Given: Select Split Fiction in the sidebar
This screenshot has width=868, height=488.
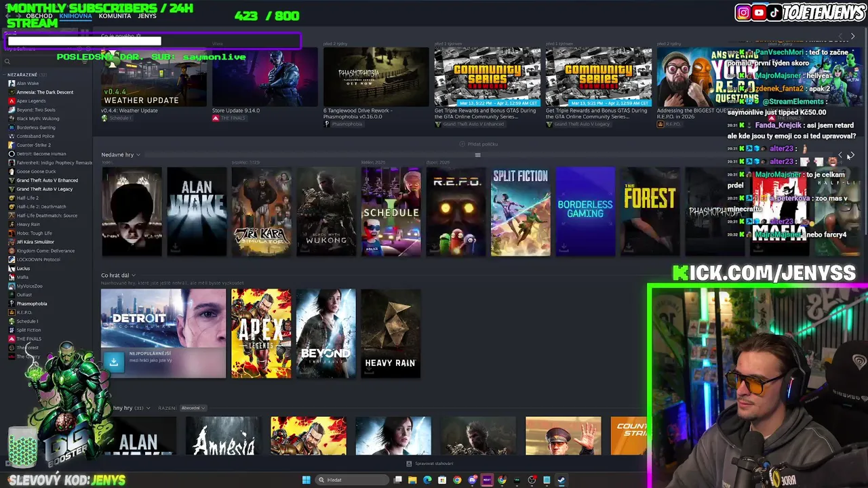Looking at the screenshot, I should pyautogui.click(x=28, y=330).
